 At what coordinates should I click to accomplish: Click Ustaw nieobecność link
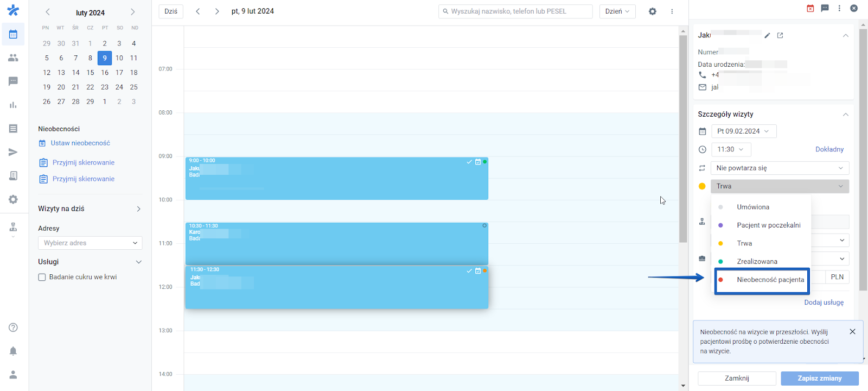[80, 143]
